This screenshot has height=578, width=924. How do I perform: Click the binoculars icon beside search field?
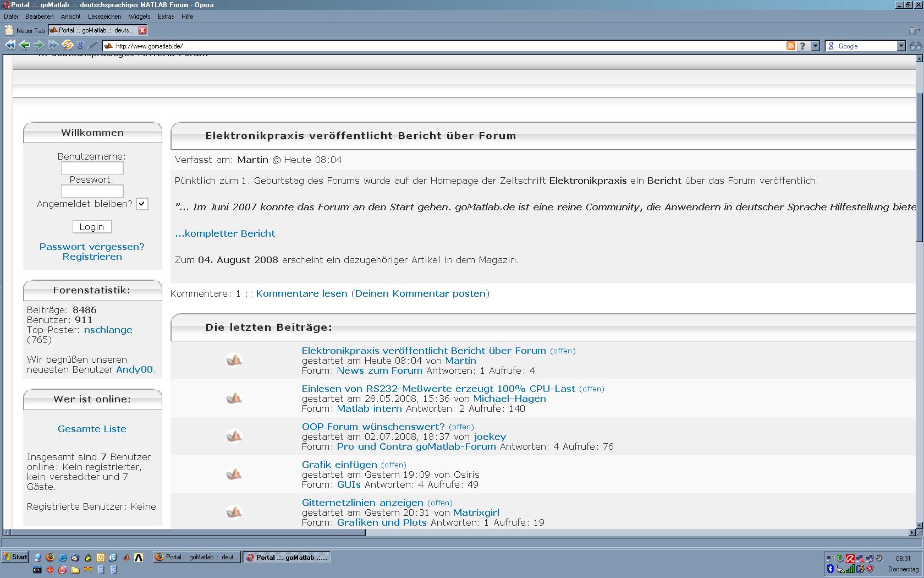coord(915,46)
